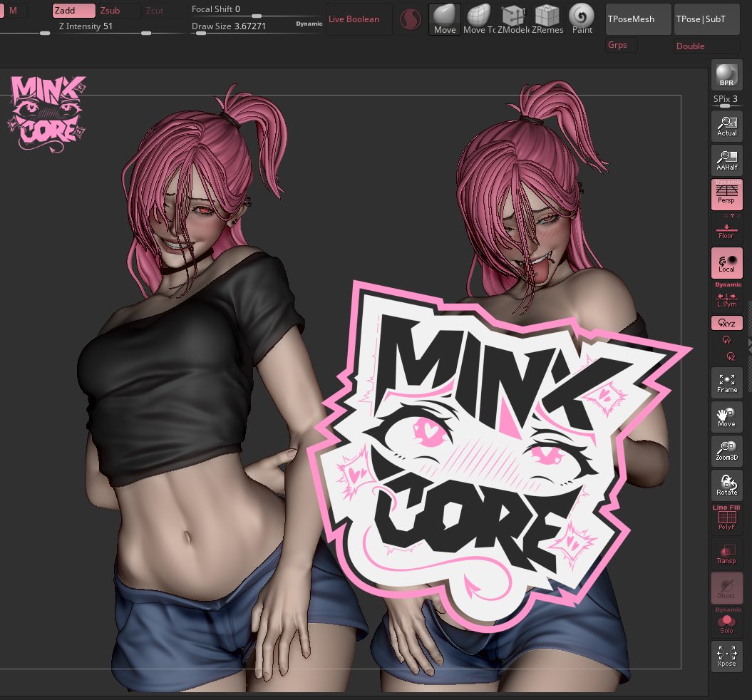Click the small Mink Core logo thumbnail
This screenshot has height=700, width=752.
tap(47, 114)
